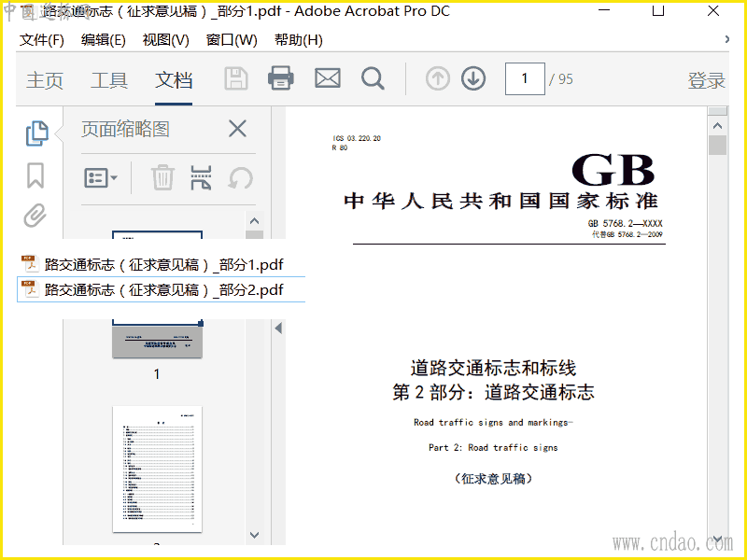The height and width of the screenshot is (560, 747).
Task: Switch to the 主页 tab
Action: point(45,80)
